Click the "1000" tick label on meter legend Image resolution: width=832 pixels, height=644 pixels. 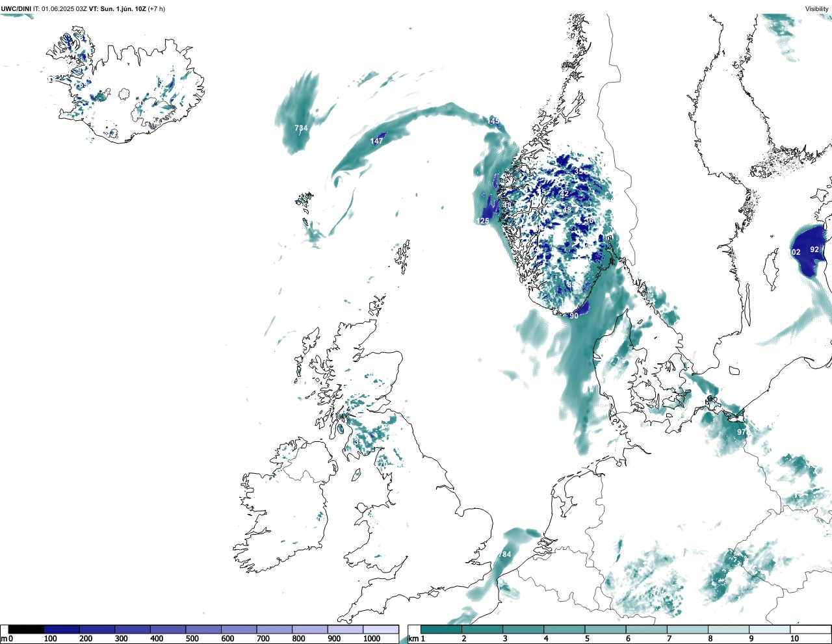pyautogui.click(x=372, y=639)
